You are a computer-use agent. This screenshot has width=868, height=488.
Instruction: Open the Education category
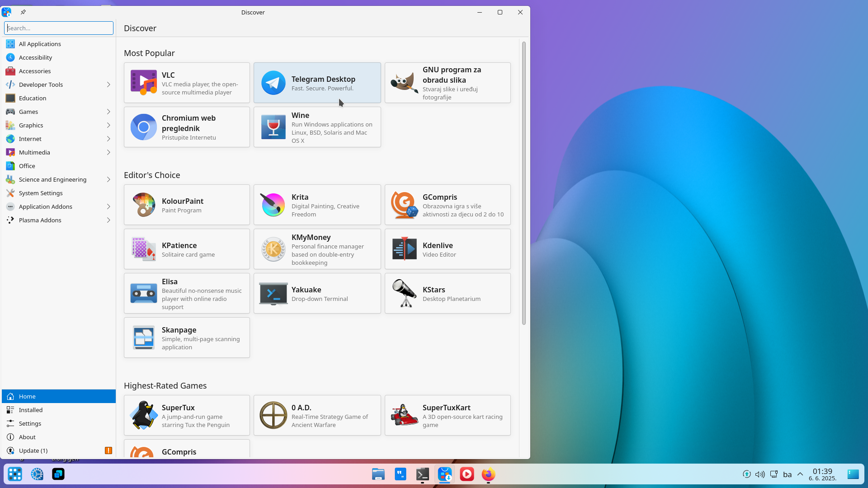coord(59,98)
